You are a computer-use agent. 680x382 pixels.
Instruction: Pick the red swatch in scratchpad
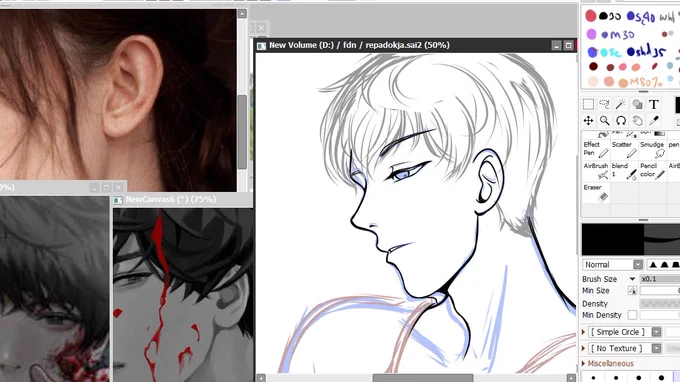point(591,16)
